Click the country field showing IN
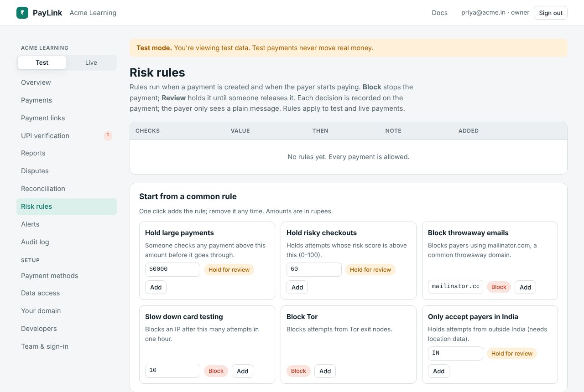Image resolution: width=584 pixels, height=392 pixels. (455, 353)
